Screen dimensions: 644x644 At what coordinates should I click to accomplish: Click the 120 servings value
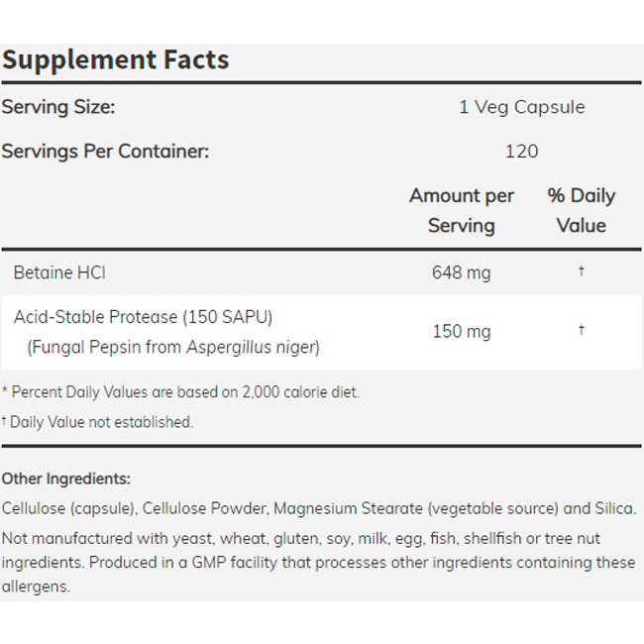pos(521,152)
